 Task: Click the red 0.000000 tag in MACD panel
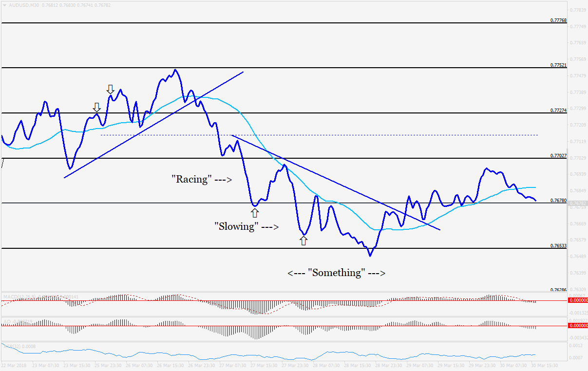click(x=578, y=300)
